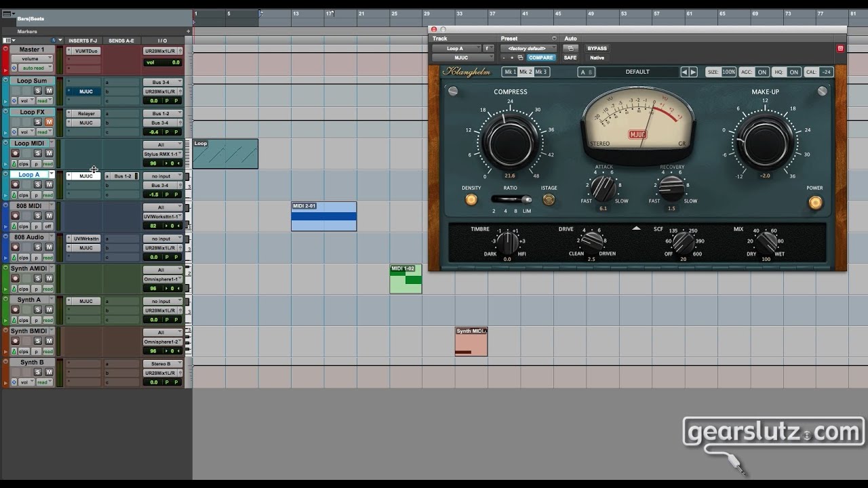Open 808 Audio no input dropdown
This screenshot has height=488, width=868.
pyautogui.click(x=163, y=239)
